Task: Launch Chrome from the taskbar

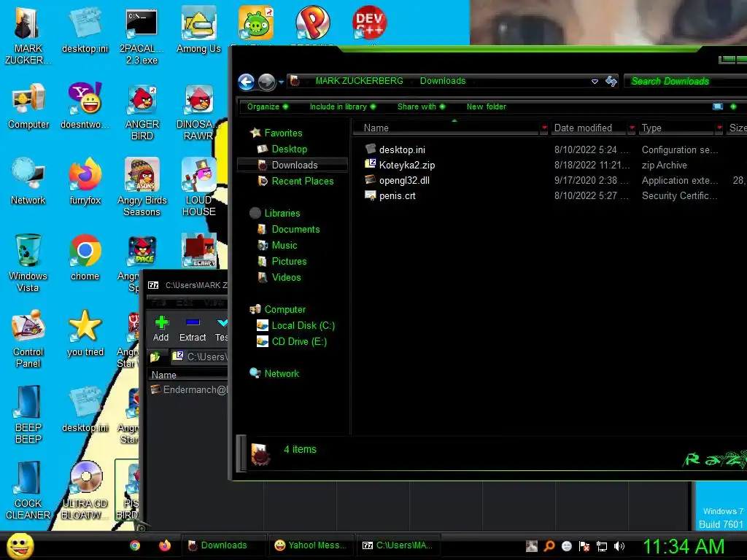Action: point(135,545)
